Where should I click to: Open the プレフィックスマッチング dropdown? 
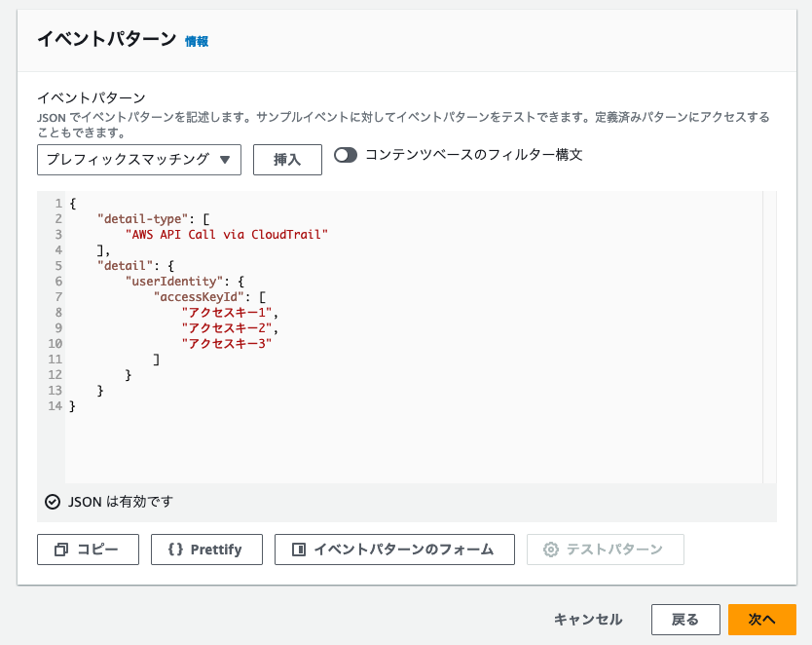tap(139, 160)
